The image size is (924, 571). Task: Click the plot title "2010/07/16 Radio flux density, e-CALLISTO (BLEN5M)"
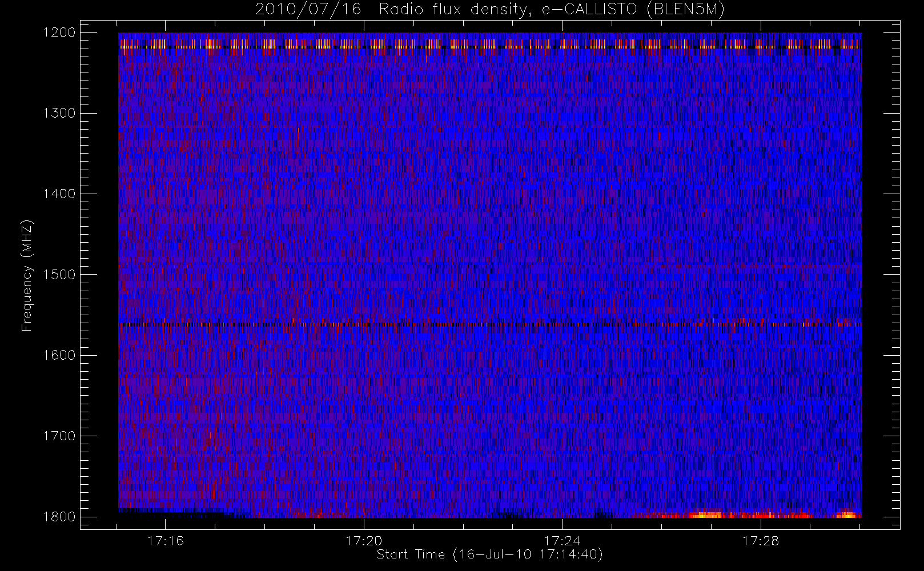[490, 10]
